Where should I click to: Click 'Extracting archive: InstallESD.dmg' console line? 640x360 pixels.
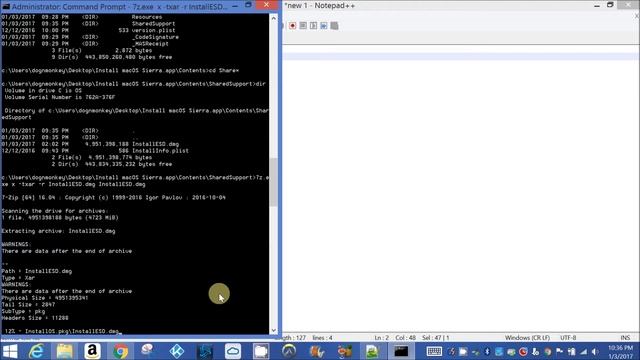(58, 231)
